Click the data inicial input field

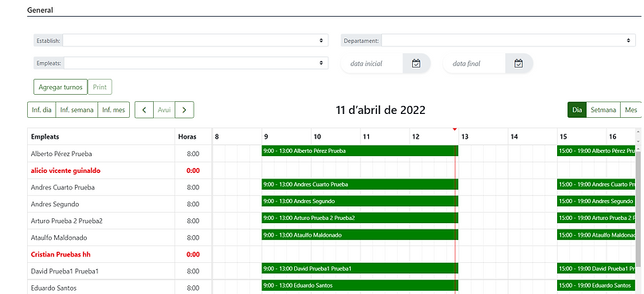point(372,64)
